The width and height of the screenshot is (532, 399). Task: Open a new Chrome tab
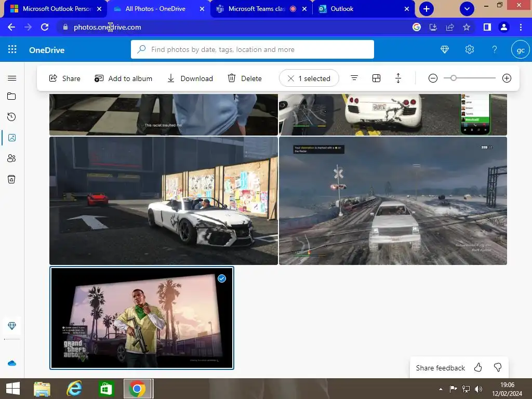click(427, 9)
